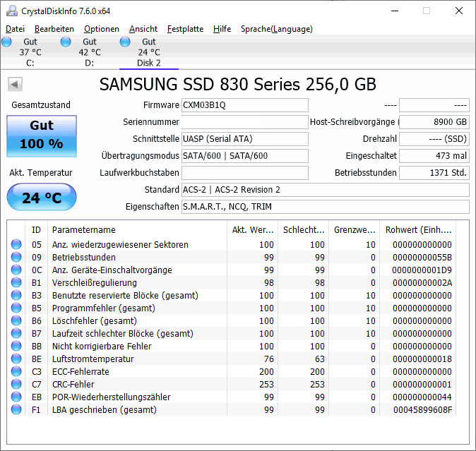Screen dimensions: 476x451
Task: Select 'LBA geschrieben (gesamt)' row text
Action: 105,410
